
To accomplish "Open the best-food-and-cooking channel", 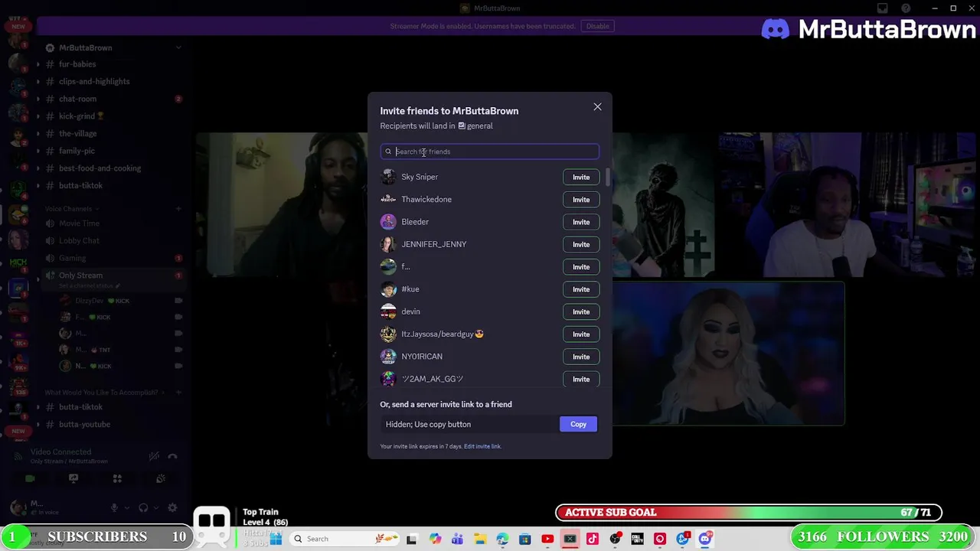I will [x=100, y=168].
